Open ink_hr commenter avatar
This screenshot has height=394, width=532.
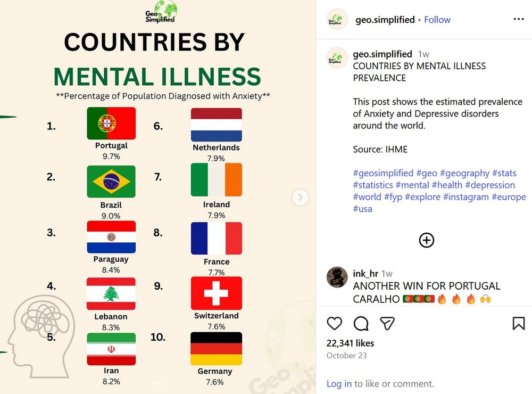point(337,277)
